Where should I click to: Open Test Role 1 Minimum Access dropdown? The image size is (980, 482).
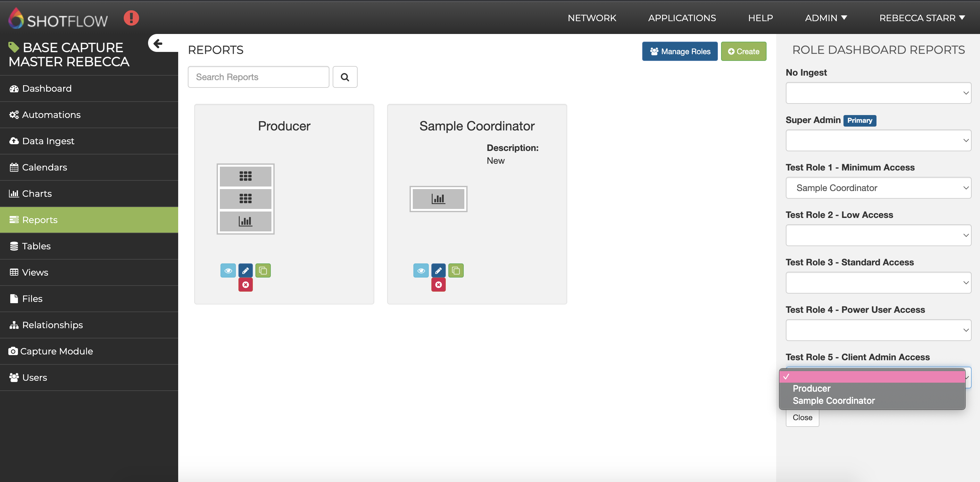pyautogui.click(x=878, y=188)
